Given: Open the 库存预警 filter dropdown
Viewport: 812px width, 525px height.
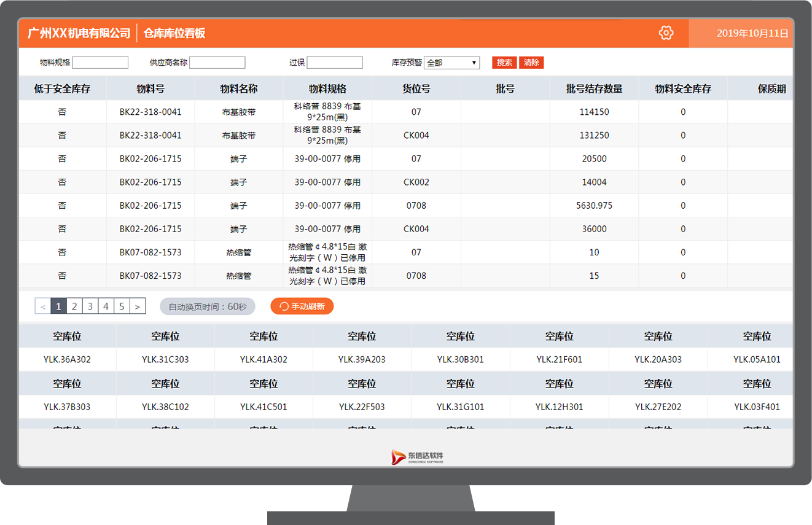Looking at the screenshot, I should coord(451,62).
